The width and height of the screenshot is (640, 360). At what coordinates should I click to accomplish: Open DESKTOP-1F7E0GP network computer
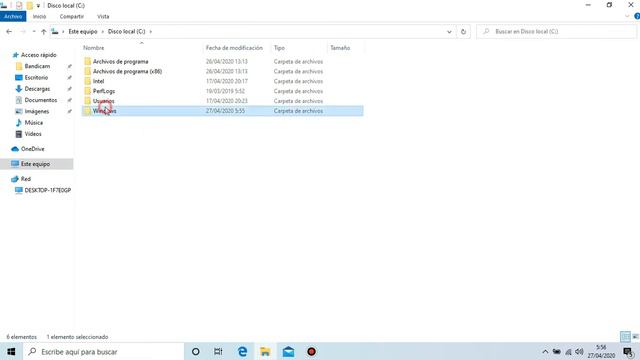point(47,190)
